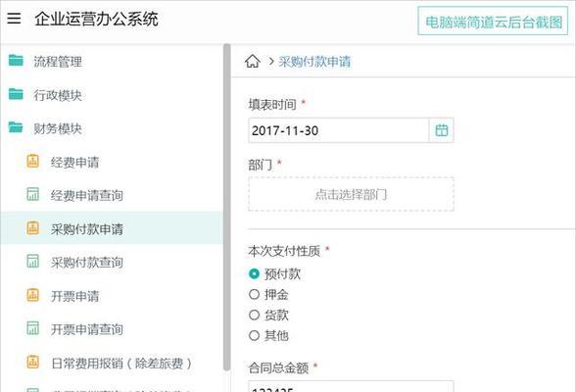Click the table icon beside 经费申请查询
The width and height of the screenshot is (576, 392).
32,194
